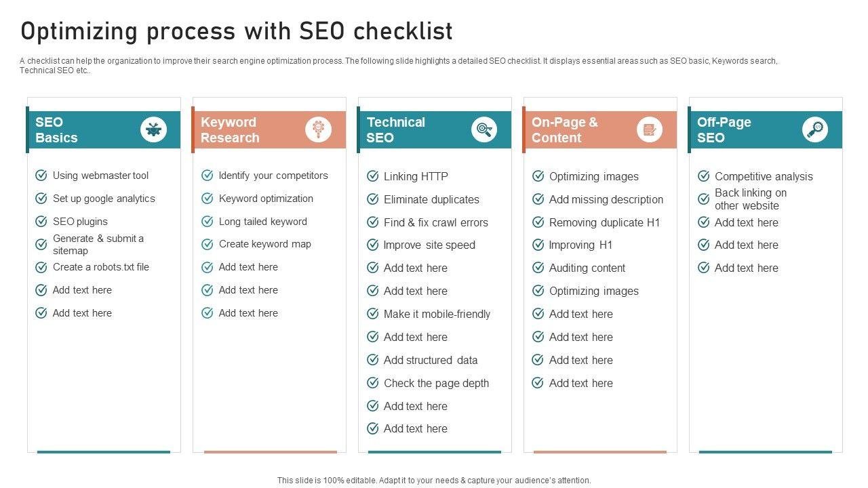868x488 pixels.
Task: Toggle the Auditing content check mark
Action: pyautogui.click(x=538, y=268)
